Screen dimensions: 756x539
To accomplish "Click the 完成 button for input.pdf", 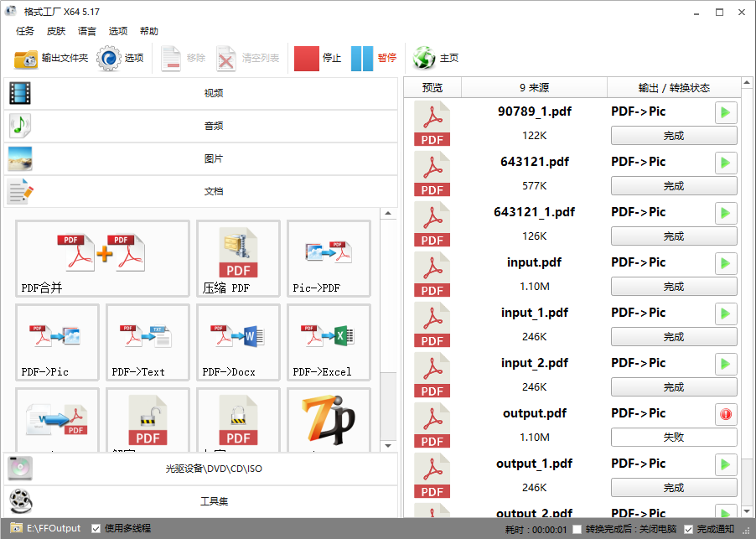I will 674,287.
